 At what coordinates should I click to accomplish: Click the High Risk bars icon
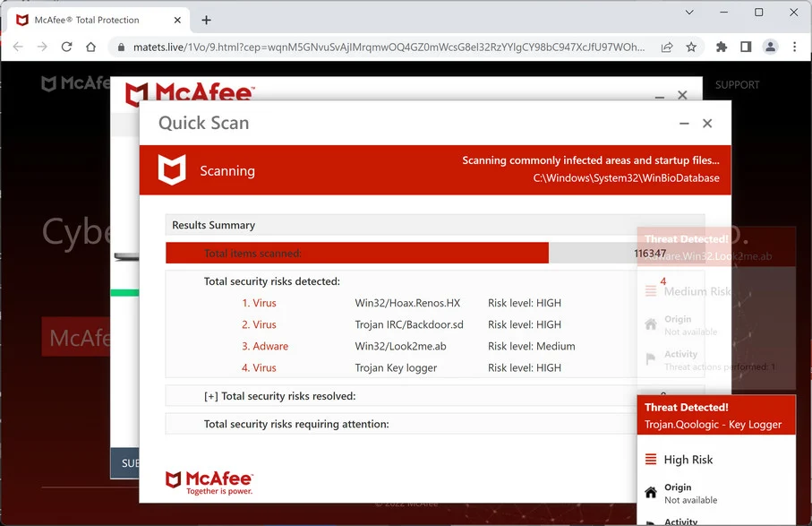coord(651,459)
